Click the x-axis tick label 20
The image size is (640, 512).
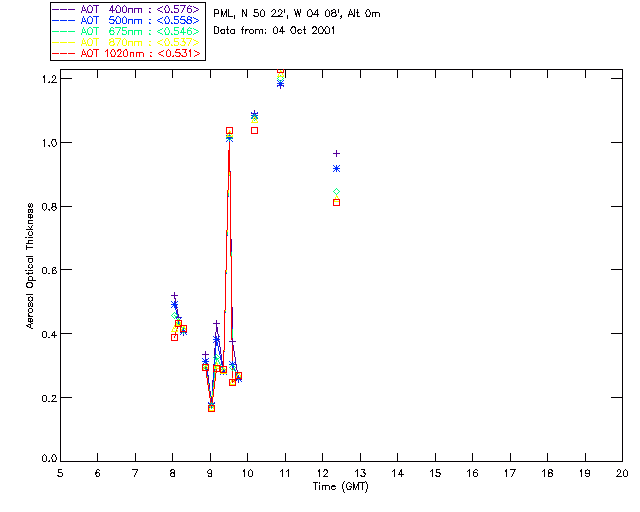click(x=622, y=473)
